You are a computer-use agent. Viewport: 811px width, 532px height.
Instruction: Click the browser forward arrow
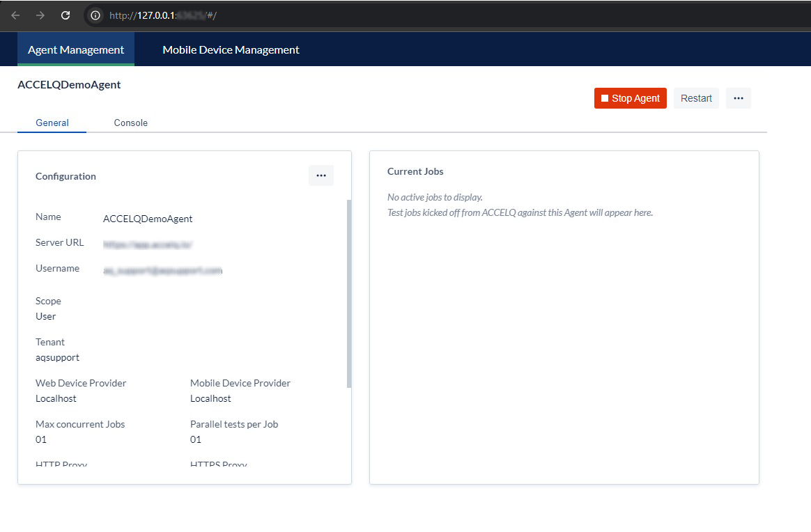point(40,15)
